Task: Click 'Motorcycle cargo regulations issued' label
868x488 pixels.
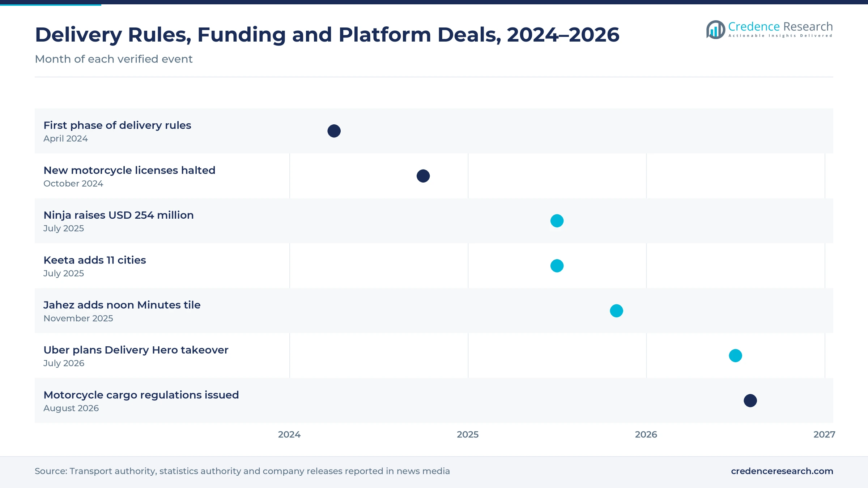Action: pos(141,395)
